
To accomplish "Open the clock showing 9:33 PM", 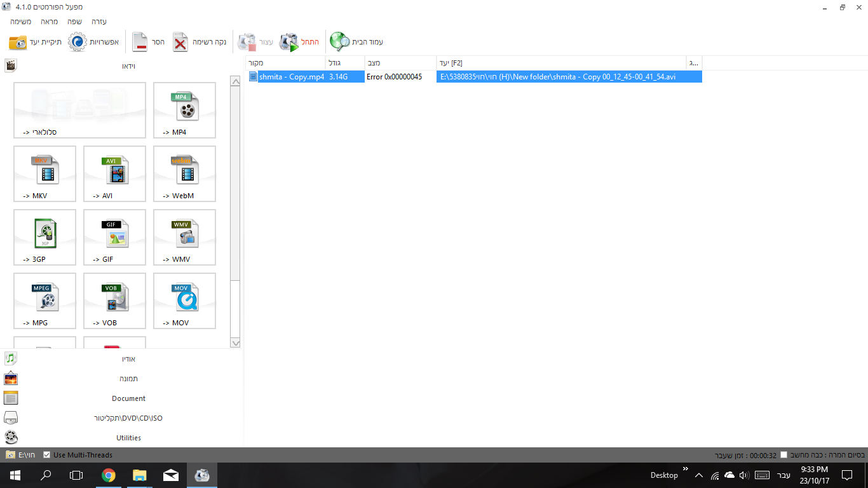I will tap(814, 475).
